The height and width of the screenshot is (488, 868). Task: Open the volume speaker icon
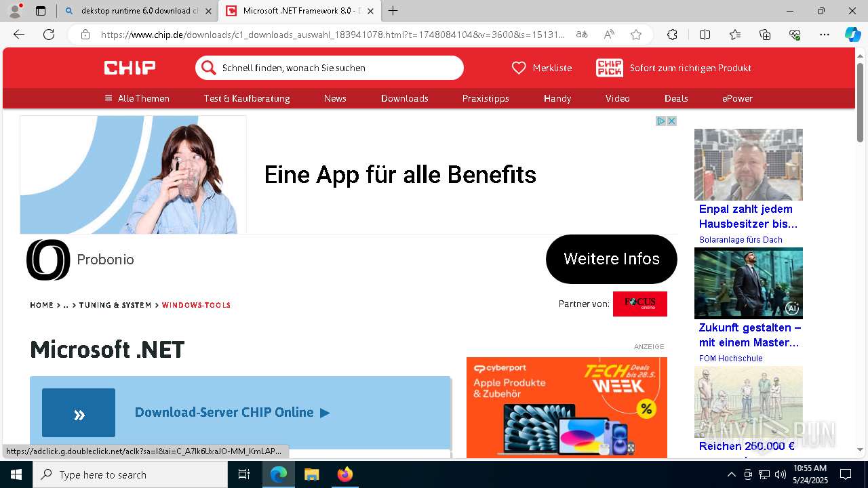(x=781, y=474)
